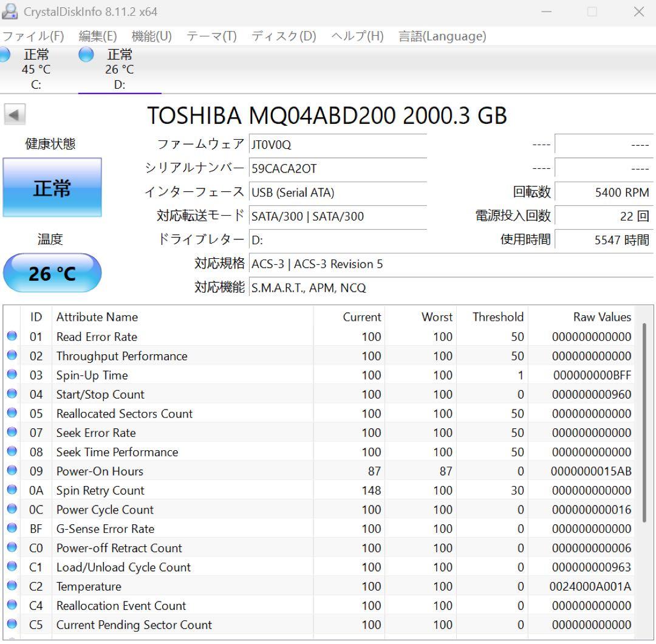Screen dimensions: 656x644
Task: Click the status circle for drive C:
Action: pos(5,54)
